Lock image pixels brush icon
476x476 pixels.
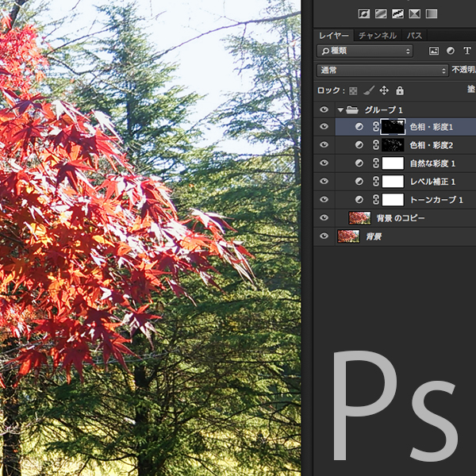tap(369, 90)
